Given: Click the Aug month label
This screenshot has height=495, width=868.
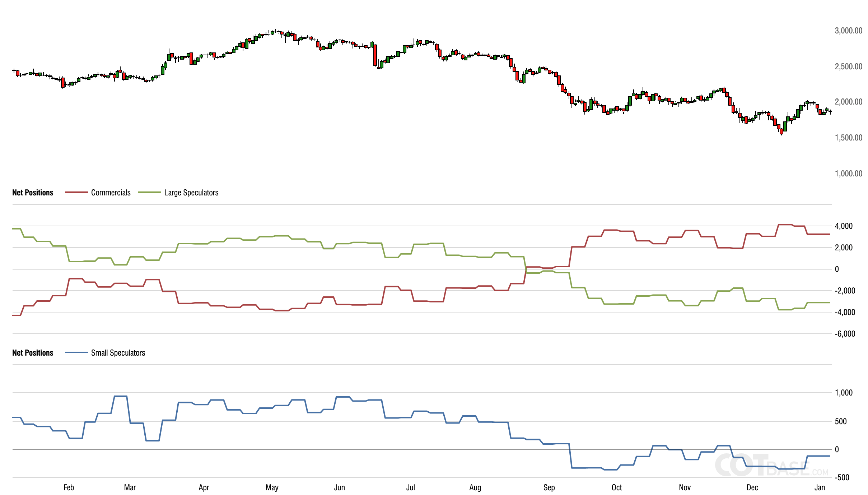Looking at the screenshot, I should (x=475, y=487).
